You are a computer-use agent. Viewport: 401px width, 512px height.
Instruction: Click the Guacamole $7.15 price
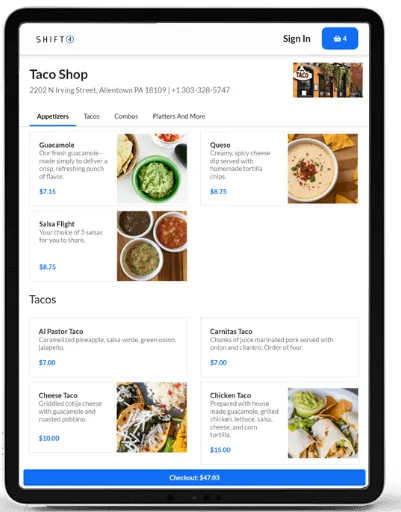click(x=47, y=191)
